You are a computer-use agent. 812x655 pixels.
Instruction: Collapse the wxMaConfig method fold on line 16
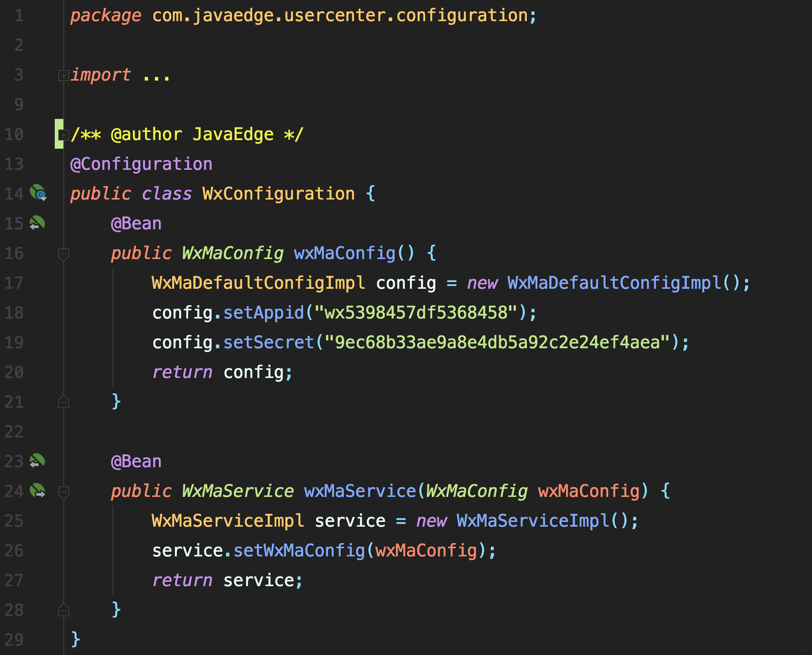tap(63, 254)
